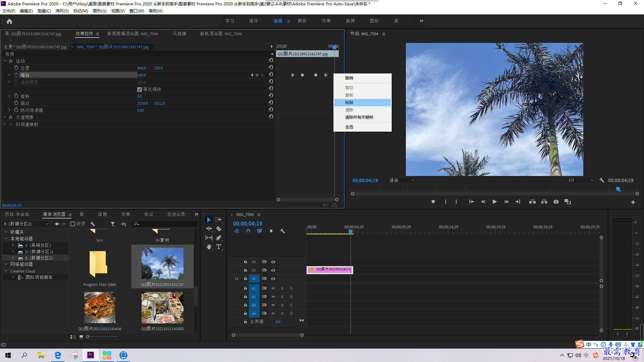Select the Ripple Edit tool

coord(209,229)
